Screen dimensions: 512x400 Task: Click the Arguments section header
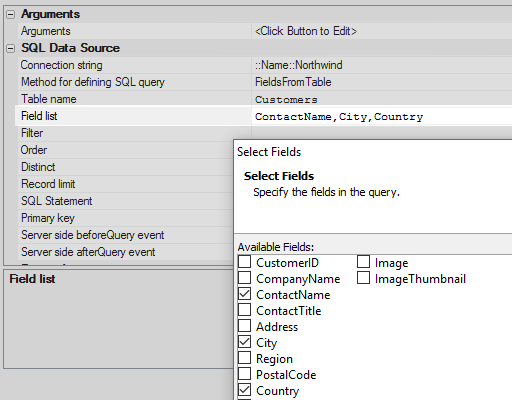click(51, 14)
